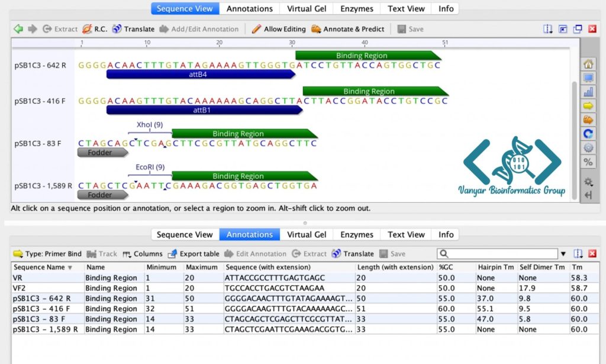Select the XhoI (9) restriction site label
Screen dimensions: 606x364
tap(150, 124)
